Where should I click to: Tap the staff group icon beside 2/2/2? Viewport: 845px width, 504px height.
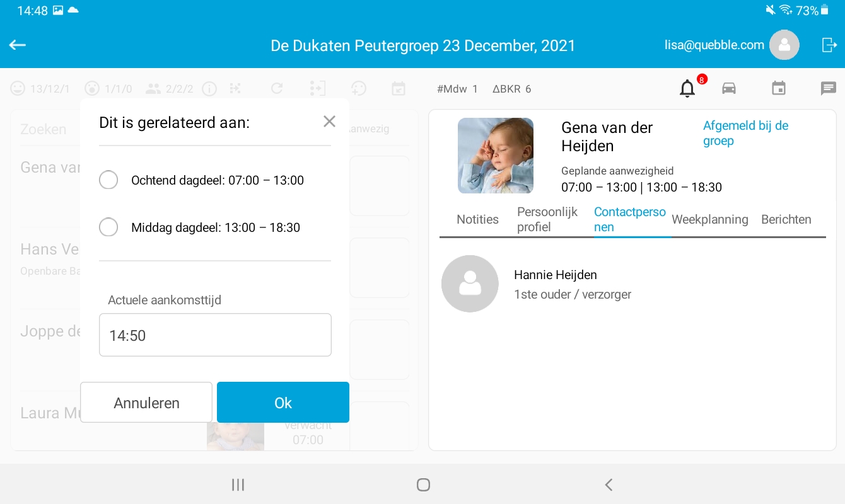(x=153, y=89)
